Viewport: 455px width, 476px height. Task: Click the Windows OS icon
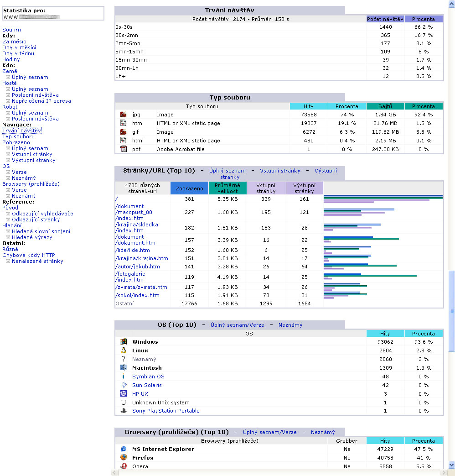coord(123,342)
